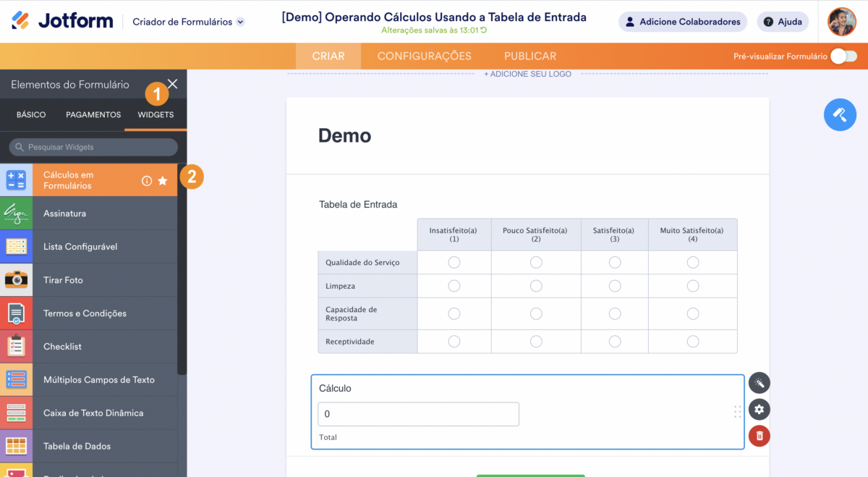Select the Assinatura widget label
Image resolution: width=868 pixels, height=477 pixels.
click(64, 214)
